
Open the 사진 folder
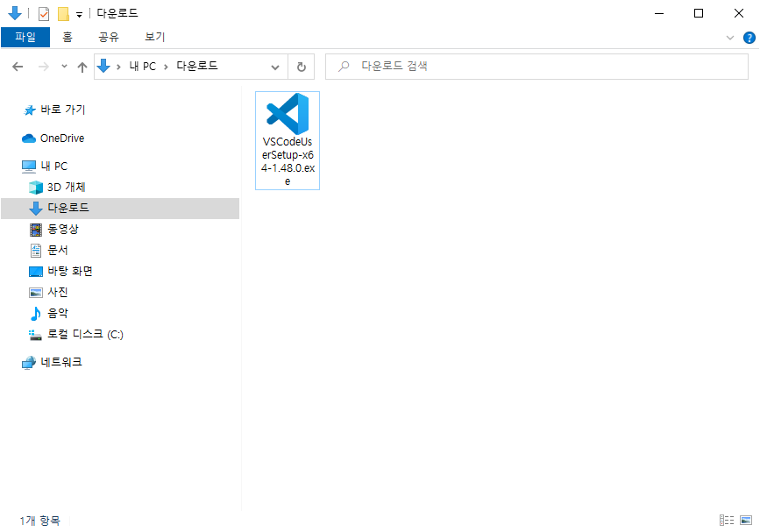click(57, 292)
